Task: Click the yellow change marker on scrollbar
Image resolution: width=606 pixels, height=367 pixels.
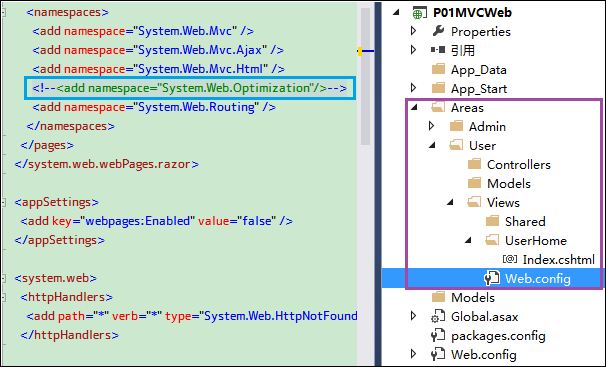Action: pos(360,51)
